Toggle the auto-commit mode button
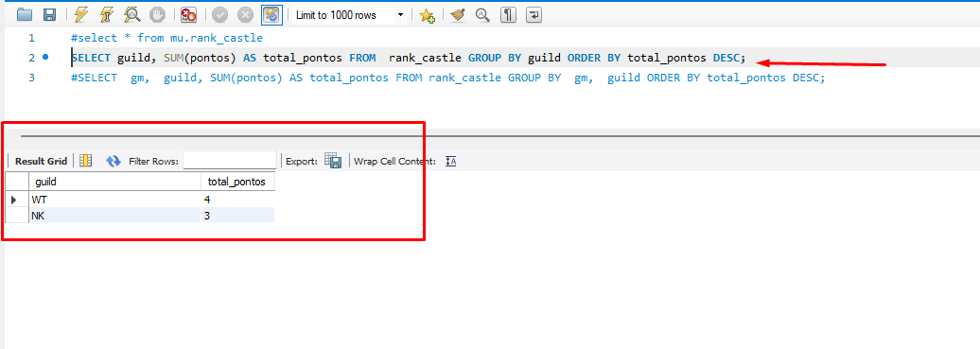This screenshot has height=349, width=980. tap(271, 14)
